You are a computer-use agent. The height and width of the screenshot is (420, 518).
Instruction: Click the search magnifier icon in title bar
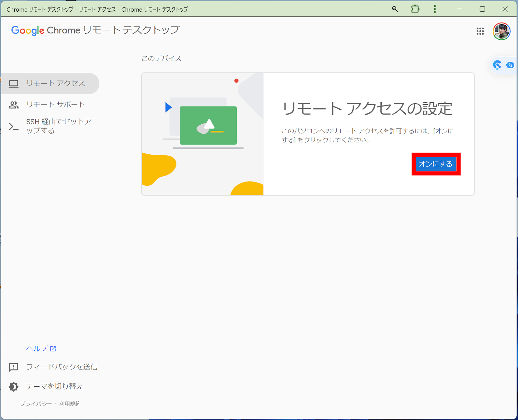coord(395,9)
